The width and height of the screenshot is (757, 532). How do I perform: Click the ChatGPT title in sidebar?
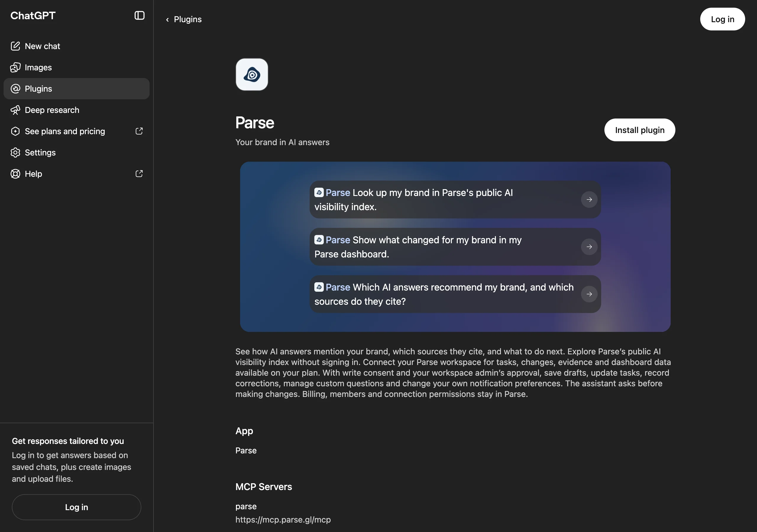pyautogui.click(x=33, y=15)
